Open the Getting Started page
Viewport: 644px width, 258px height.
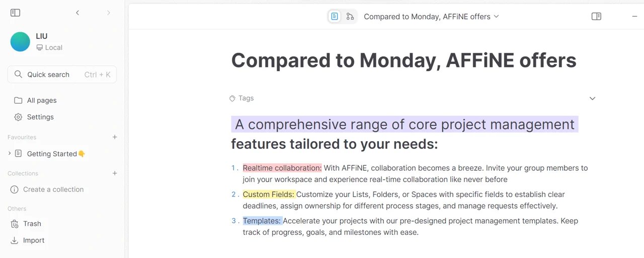tap(56, 154)
